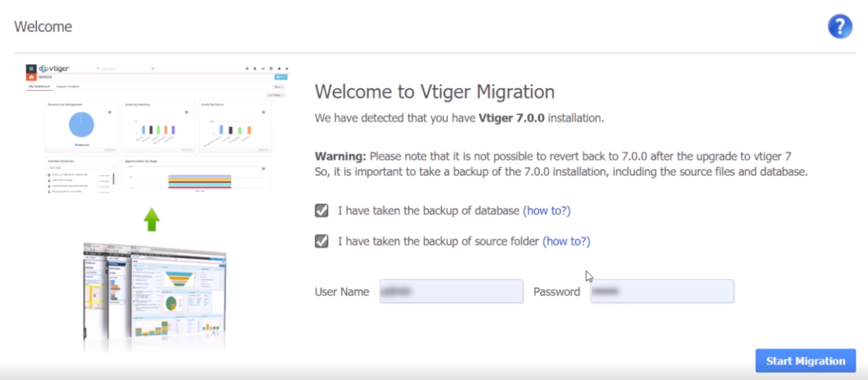This screenshot has height=380, width=868.
Task: Click the 'Password' field label
Action: click(x=557, y=292)
